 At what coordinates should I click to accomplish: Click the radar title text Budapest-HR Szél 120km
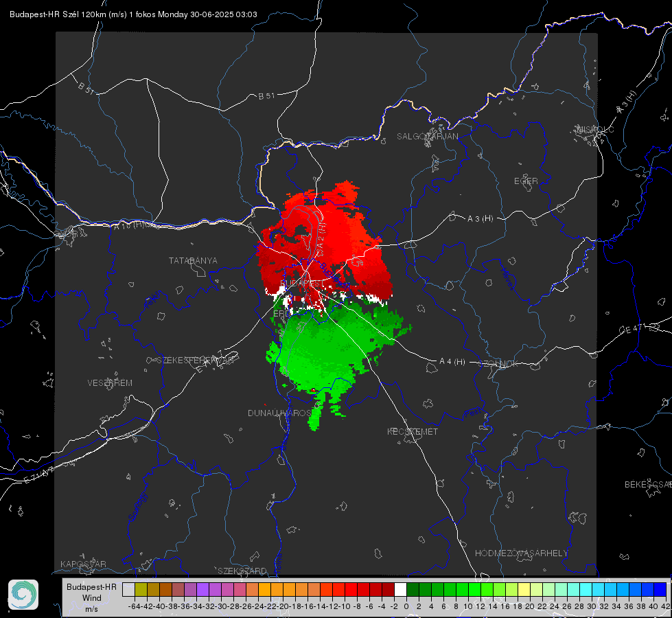(58, 14)
